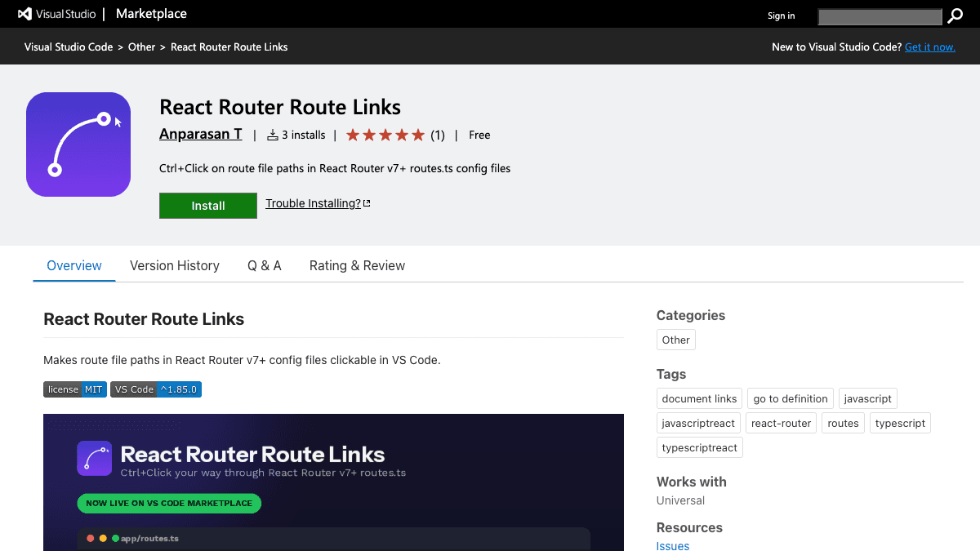The height and width of the screenshot is (551, 980).
Task: Click the React Router Route Links breadcrumb
Action: (x=229, y=47)
